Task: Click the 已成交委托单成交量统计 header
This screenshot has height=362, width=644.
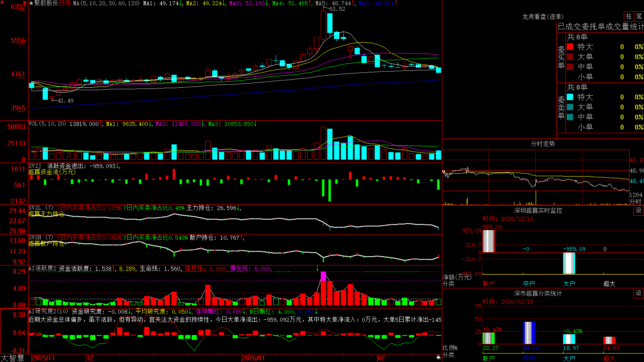Action: [601, 27]
